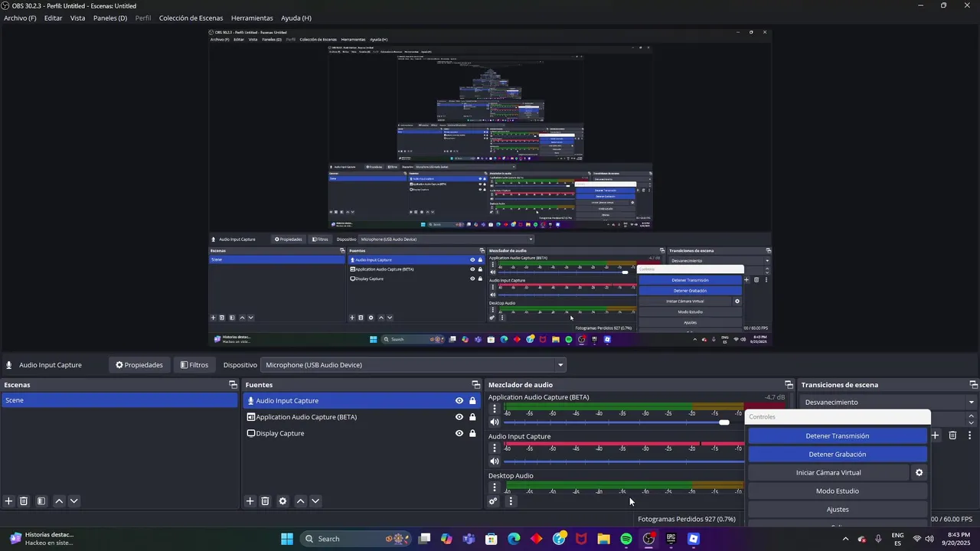Remove the selected source with the Fuentes trash icon
Image resolution: width=980 pixels, height=551 pixels.
[265, 501]
